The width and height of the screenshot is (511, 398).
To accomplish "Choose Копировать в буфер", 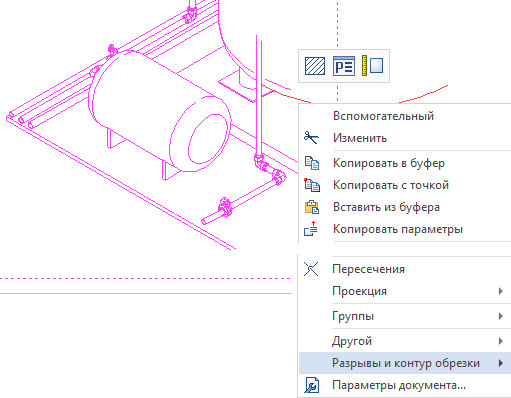I will 405,163.
